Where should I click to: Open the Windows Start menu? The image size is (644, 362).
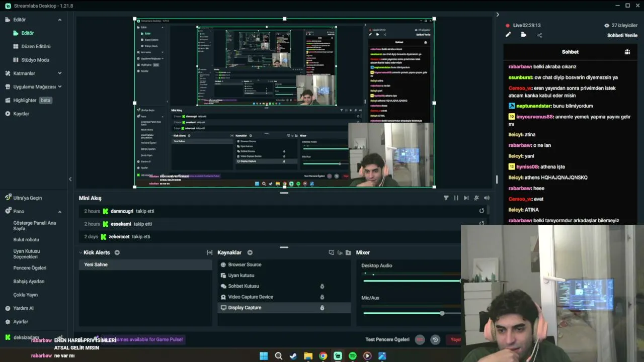[264, 356]
